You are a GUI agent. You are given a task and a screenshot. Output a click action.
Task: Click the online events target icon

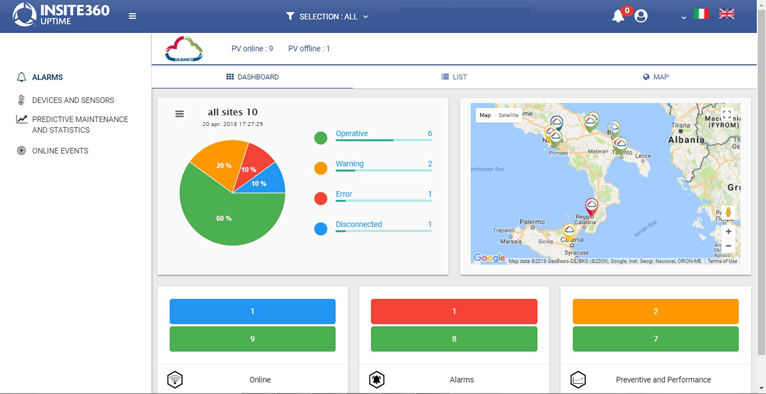pos(21,151)
